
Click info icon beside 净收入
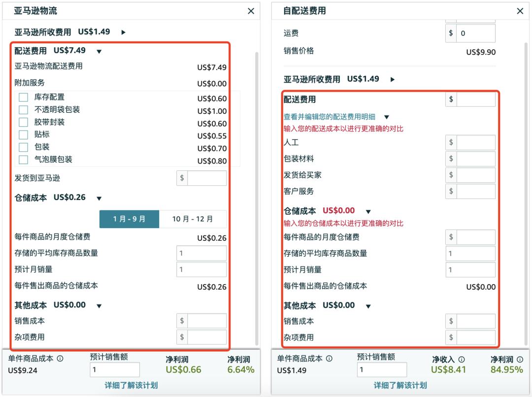tap(462, 360)
